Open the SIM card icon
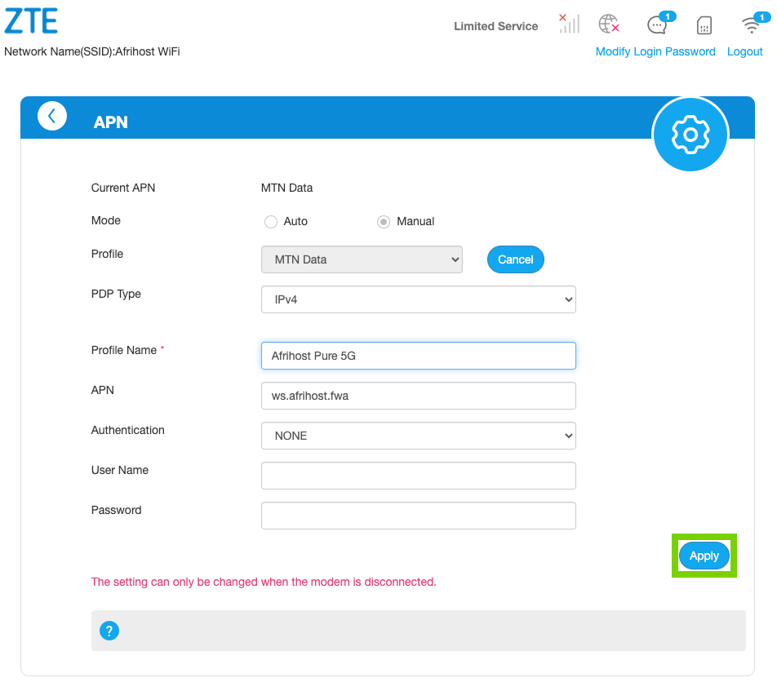The image size is (777, 700). (x=704, y=25)
